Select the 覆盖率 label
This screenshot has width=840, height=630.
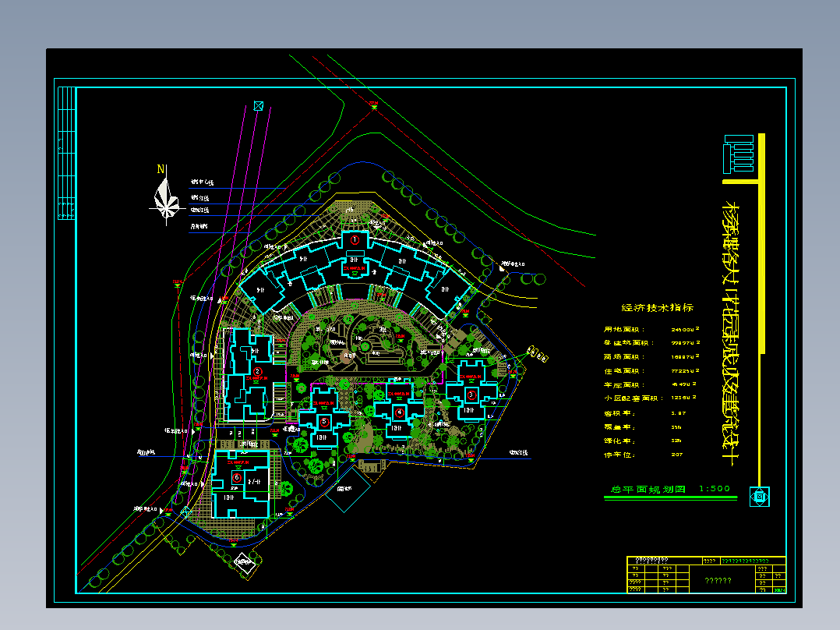pos(619,426)
